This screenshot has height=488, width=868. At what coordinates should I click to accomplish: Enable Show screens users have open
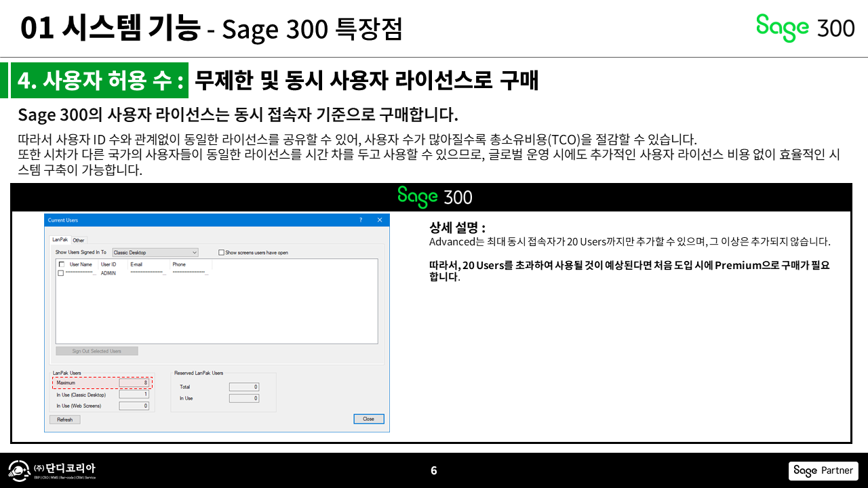(221, 253)
